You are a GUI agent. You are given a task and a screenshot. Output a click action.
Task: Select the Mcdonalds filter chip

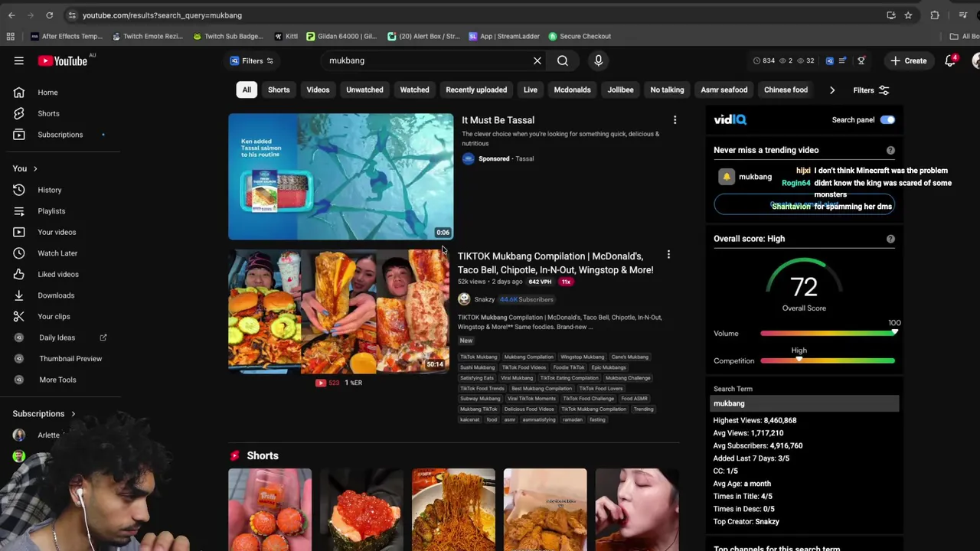(572, 90)
